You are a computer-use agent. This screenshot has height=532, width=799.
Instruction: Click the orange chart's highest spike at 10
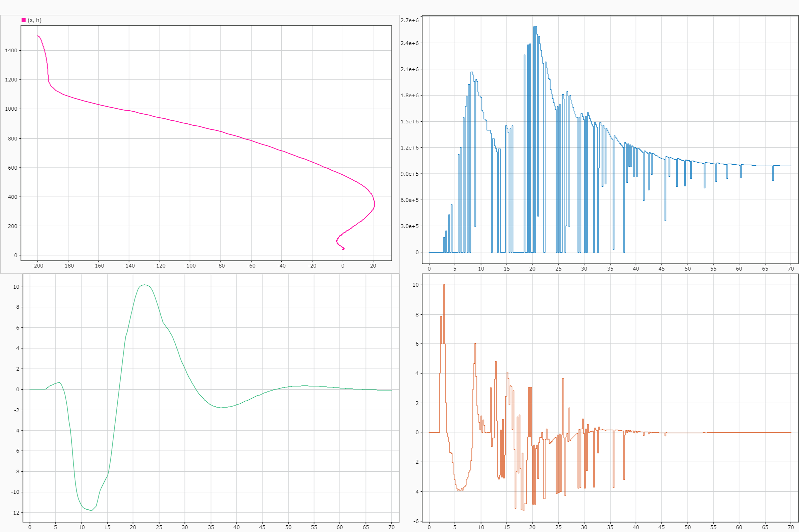coord(444,285)
